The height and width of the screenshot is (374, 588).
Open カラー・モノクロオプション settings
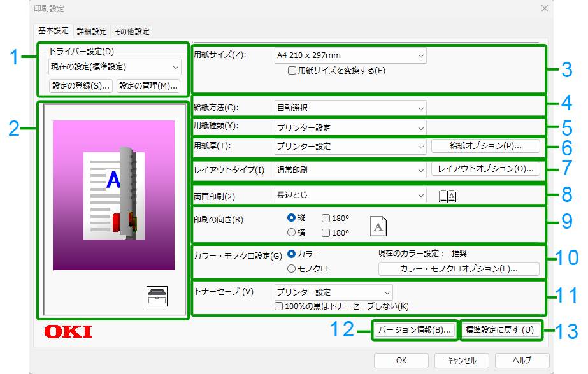tap(459, 269)
